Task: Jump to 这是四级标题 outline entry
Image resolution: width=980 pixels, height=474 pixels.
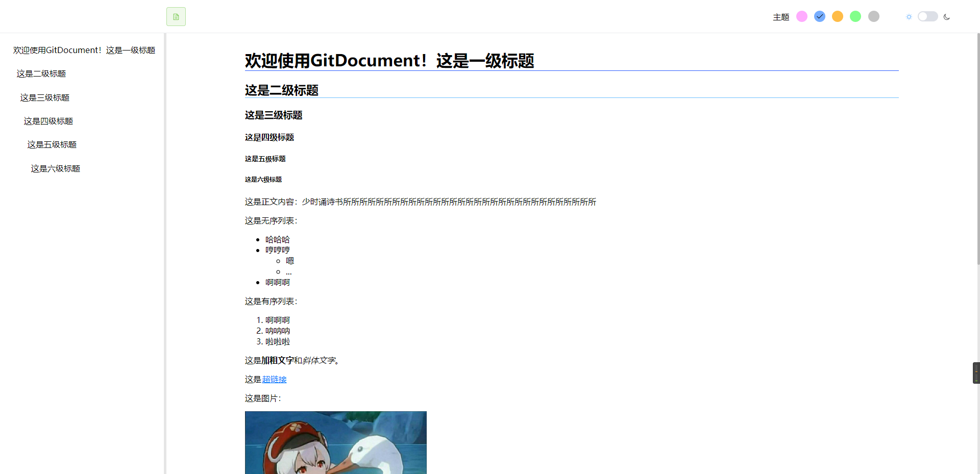Action: 48,121
